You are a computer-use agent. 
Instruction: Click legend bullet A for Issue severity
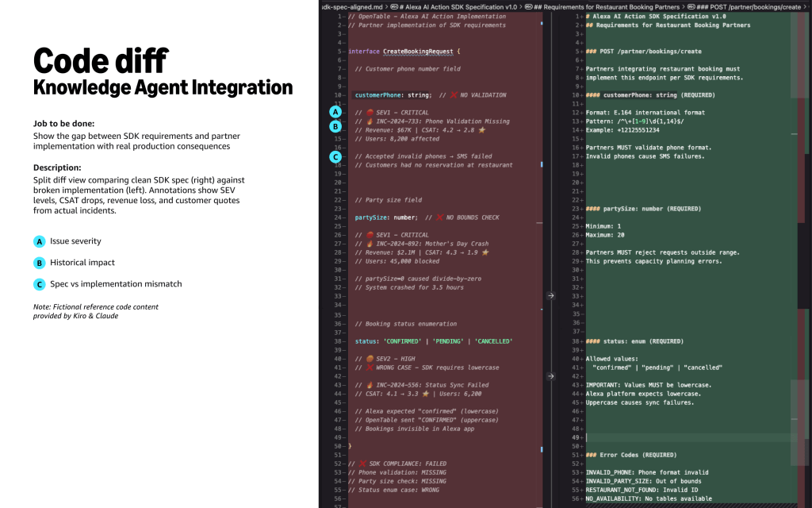(x=39, y=241)
